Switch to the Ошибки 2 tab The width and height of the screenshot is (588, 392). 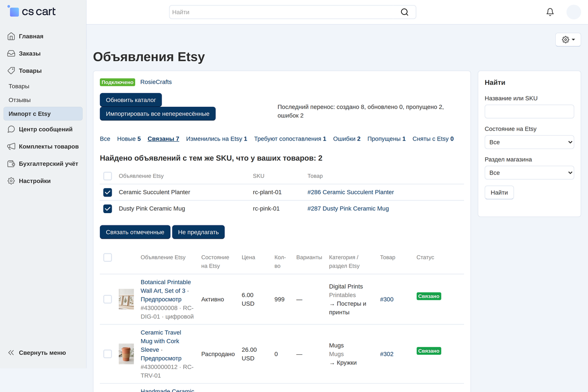347,139
